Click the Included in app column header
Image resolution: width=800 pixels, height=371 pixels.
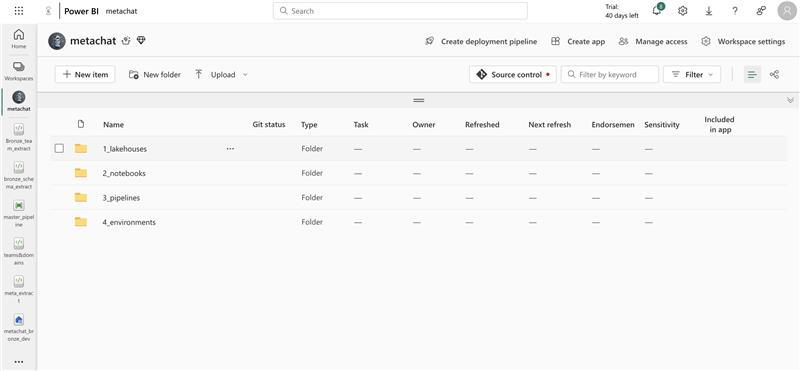pyautogui.click(x=719, y=125)
